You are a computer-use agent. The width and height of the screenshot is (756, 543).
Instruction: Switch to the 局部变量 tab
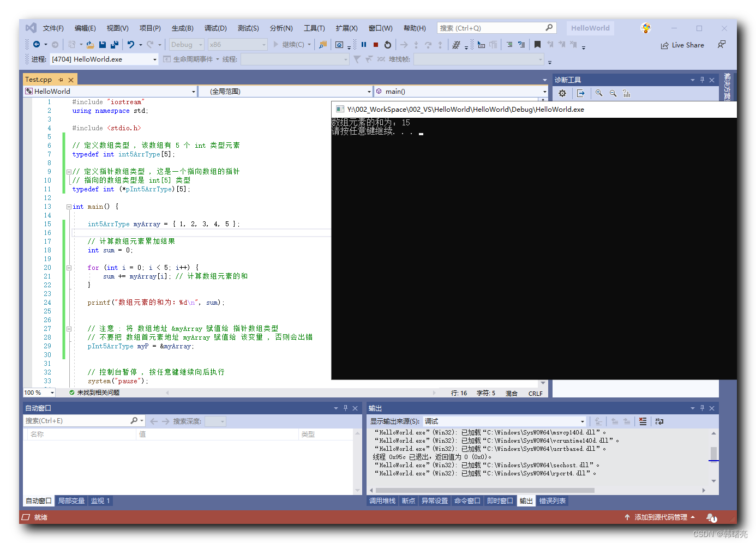point(71,500)
